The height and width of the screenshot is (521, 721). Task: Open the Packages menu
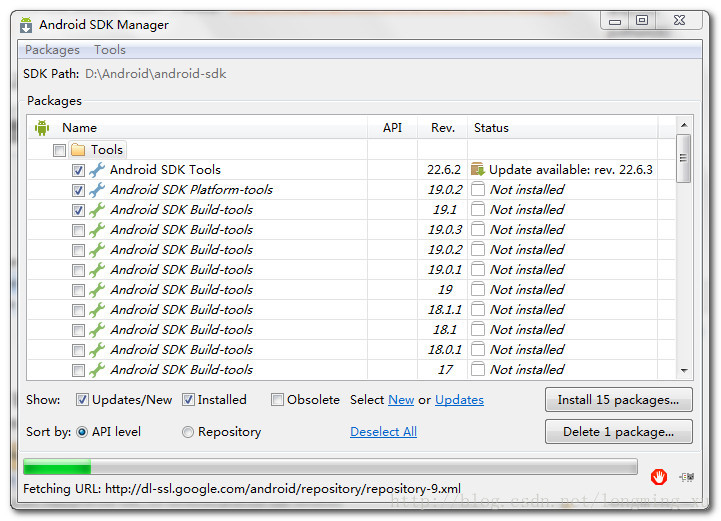pyautogui.click(x=52, y=50)
